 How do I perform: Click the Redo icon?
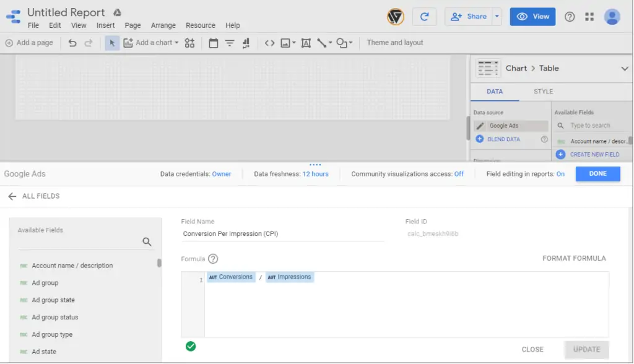pyautogui.click(x=89, y=43)
